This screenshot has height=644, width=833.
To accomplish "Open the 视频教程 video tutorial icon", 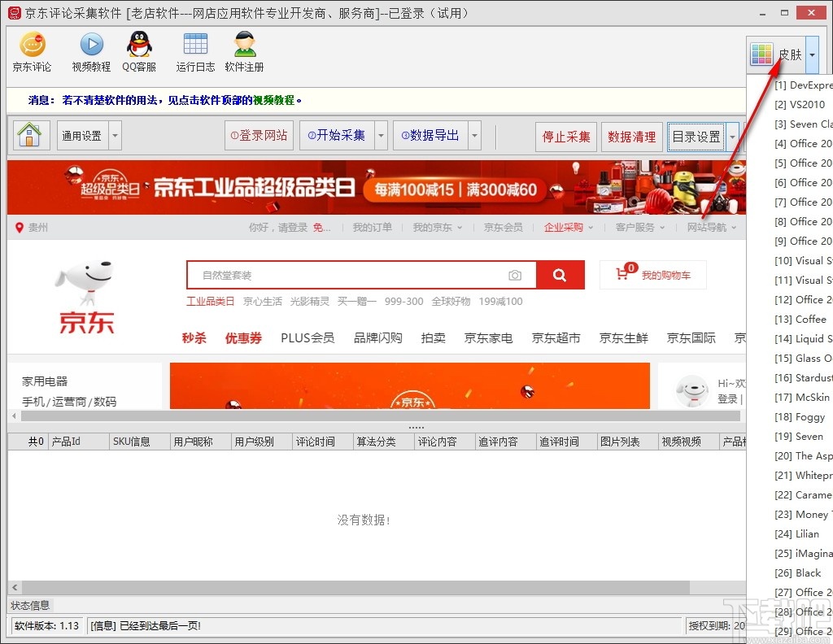I will coord(89,51).
